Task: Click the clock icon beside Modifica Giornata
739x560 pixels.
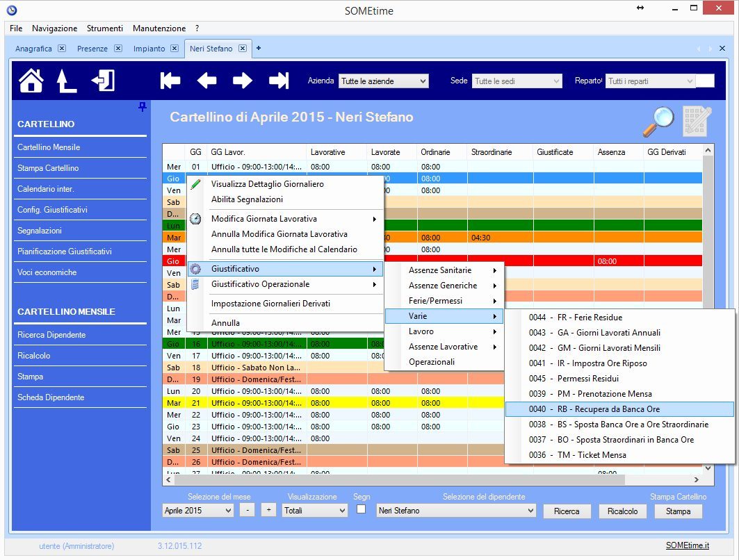Action: click(195, 219)
